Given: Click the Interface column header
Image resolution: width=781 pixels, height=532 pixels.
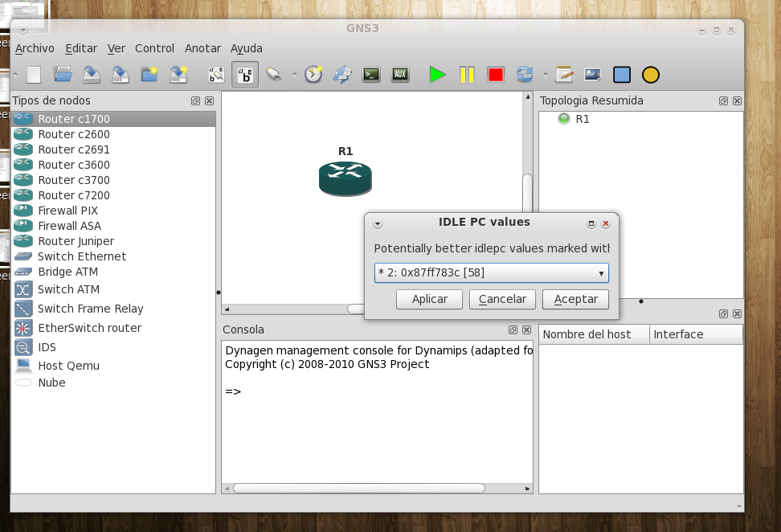Looking at the screenshot, I should click(x=696, y=335).
